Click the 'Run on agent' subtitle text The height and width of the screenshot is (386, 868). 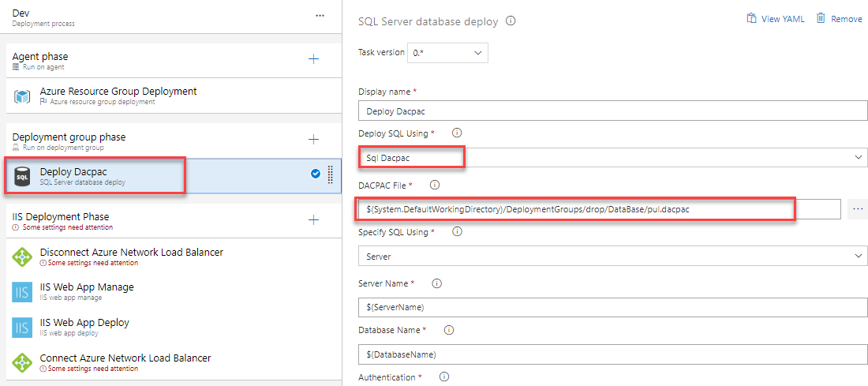43,67
